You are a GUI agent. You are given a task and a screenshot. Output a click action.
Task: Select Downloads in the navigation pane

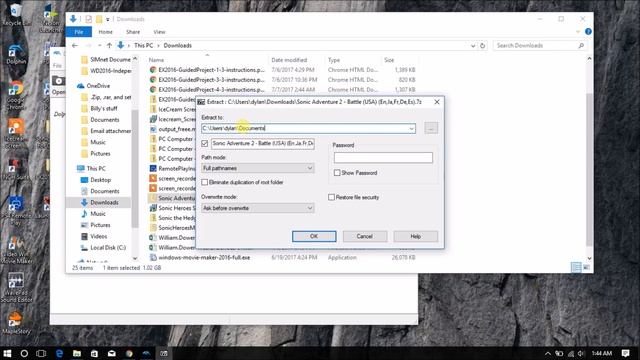tap(104, 202)
